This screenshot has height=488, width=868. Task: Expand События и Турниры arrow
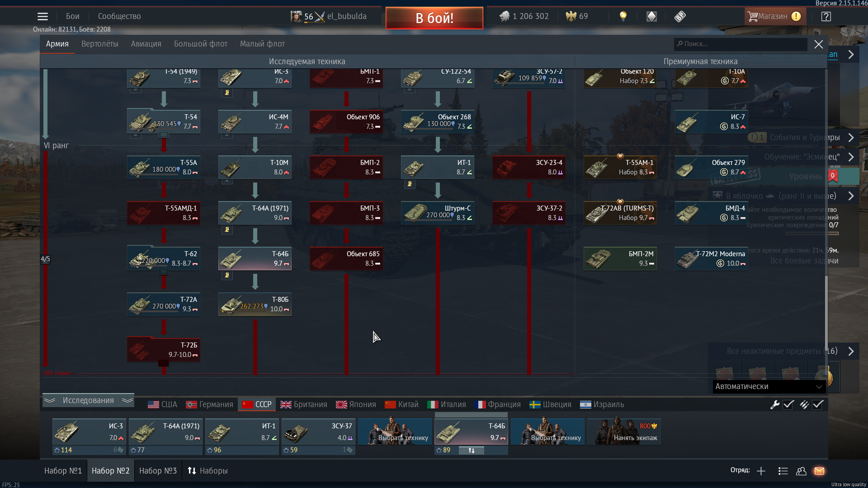pos(851,137)
